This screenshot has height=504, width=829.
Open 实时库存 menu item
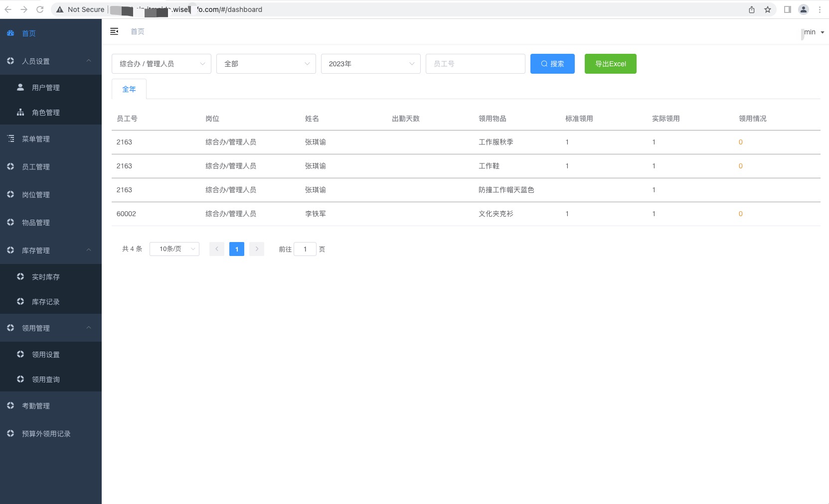[x=51, y=276]
